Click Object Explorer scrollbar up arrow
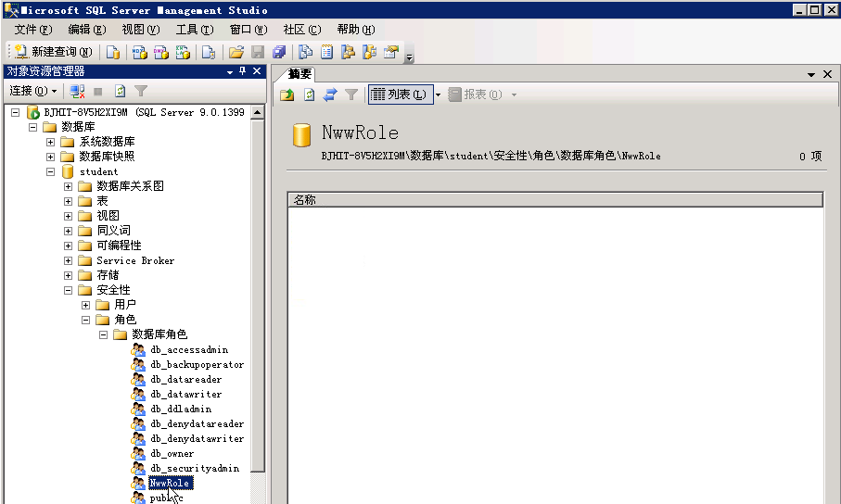The width and height of the screenshot is (841, 504). 258,112
